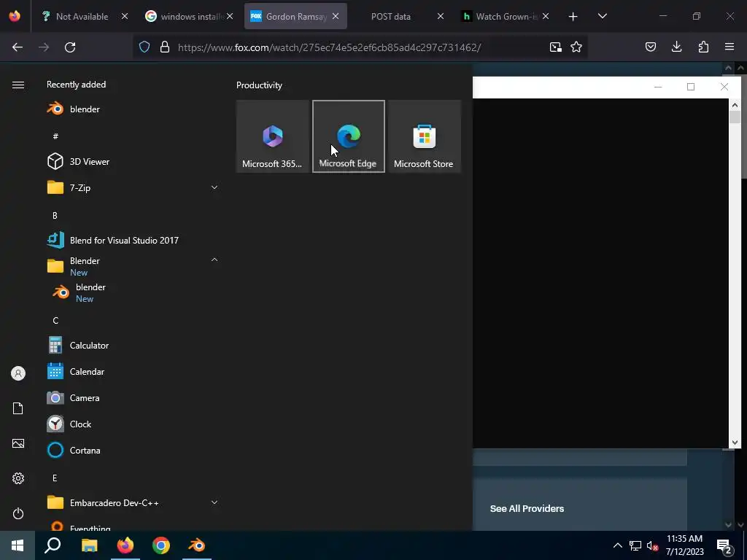
Task: Open volume control tray icon
Action: tap(652, 545)
